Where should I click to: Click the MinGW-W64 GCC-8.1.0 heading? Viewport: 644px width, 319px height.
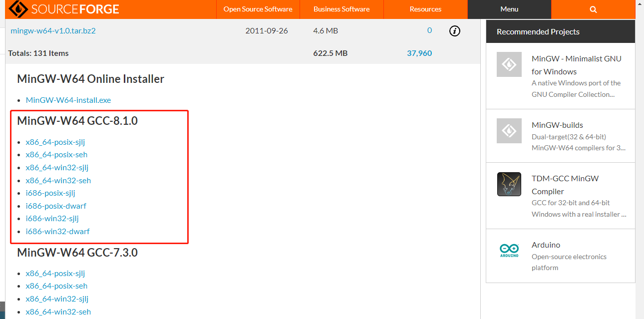pyautogui.click(x=77, y=121)
